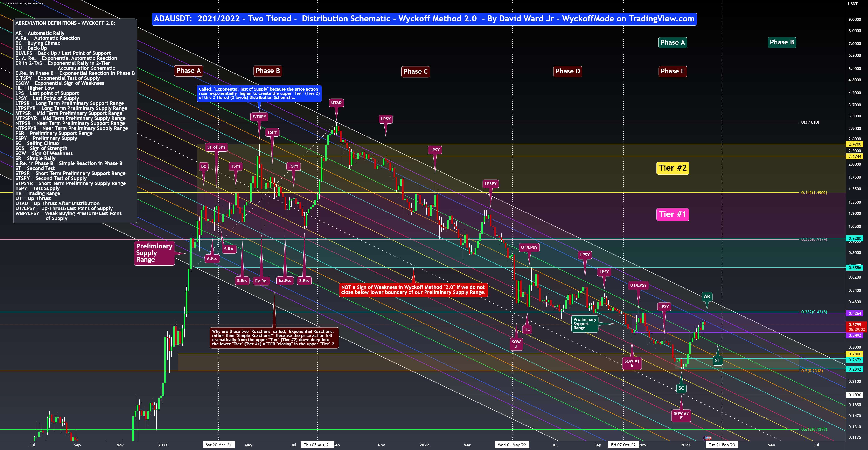Image resolution: width=868 pixels, height=450 pixels.
Task: Select the green ST callout
Action: [x=717, y=361]
